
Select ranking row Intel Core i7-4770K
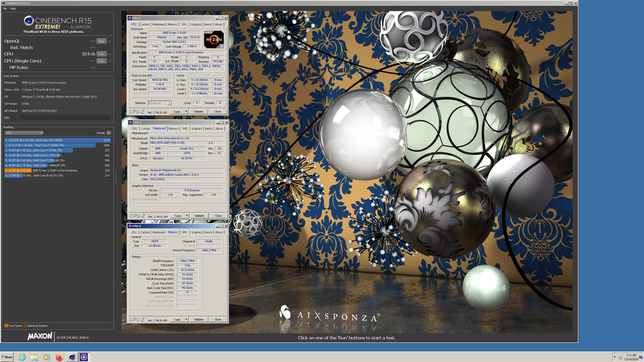[58, 150]
